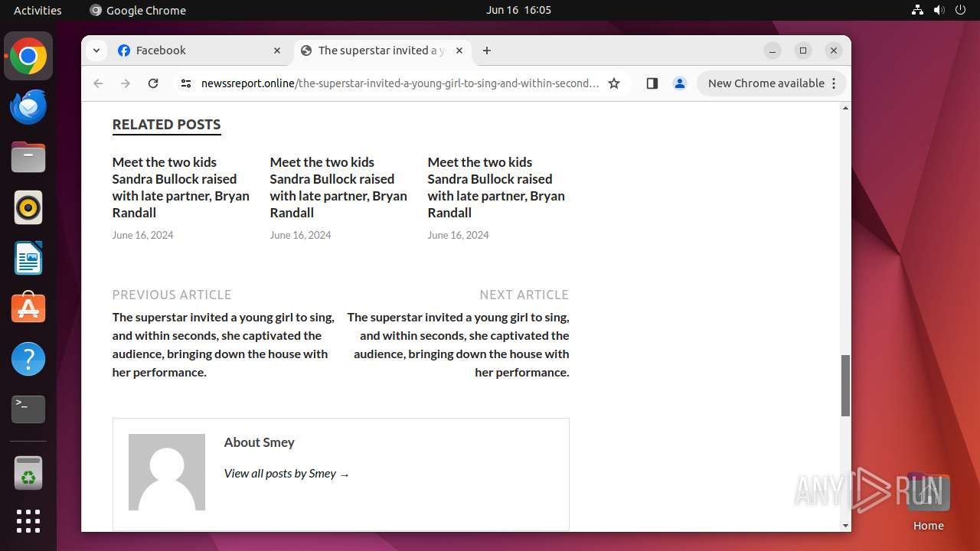The height and width of the screenshot is (551, 980).
Task: Switch to The superstar invited tab
Action: 381,51
